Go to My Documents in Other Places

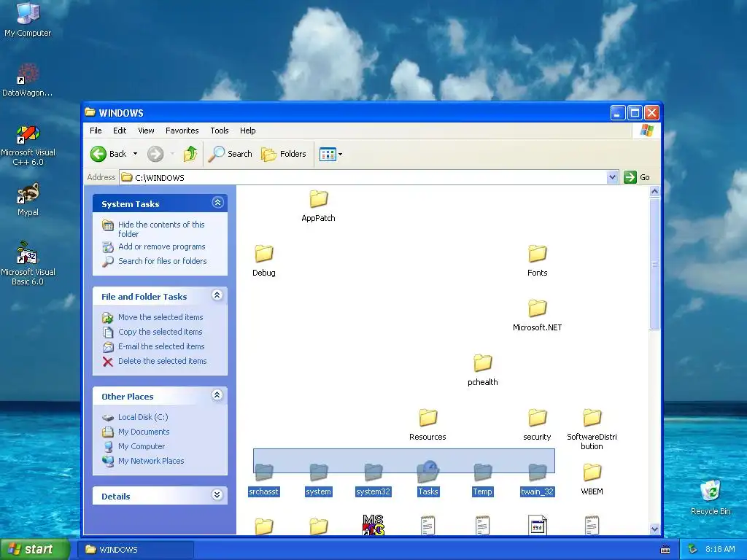(x=144, y=432)
